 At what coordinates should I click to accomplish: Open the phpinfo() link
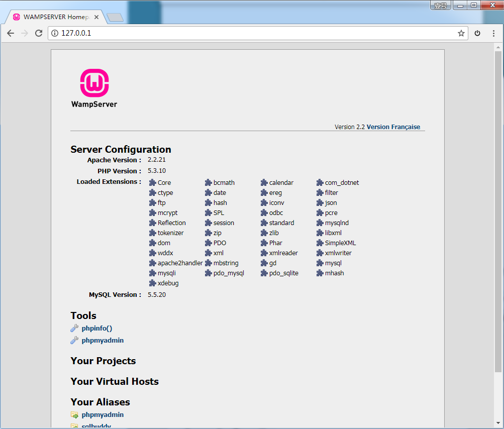click(x=96, y=329)
